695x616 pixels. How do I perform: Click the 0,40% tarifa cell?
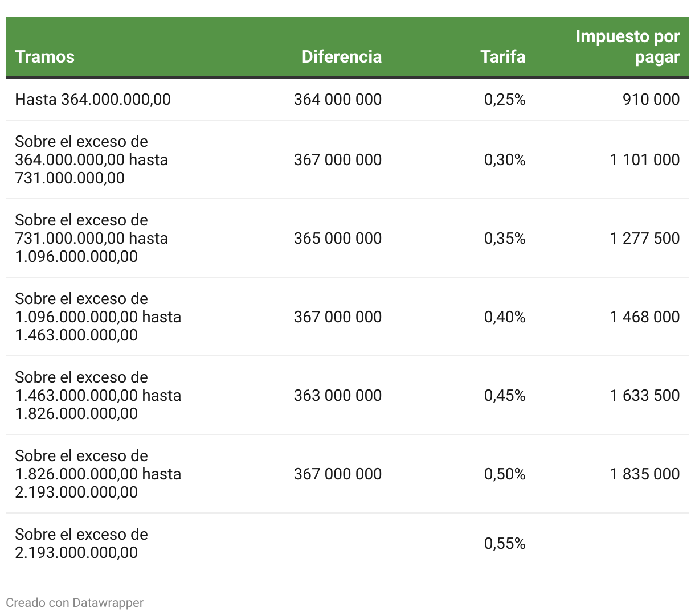[505, 317]
